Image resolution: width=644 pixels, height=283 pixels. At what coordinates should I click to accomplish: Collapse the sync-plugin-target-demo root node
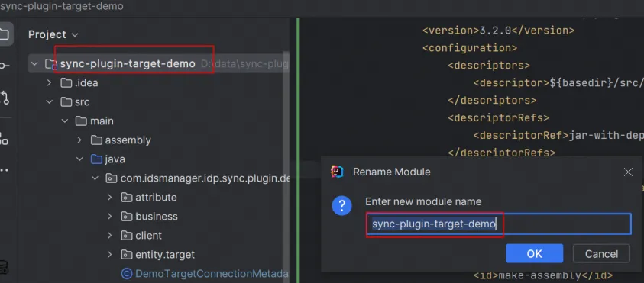pos(34,64)
